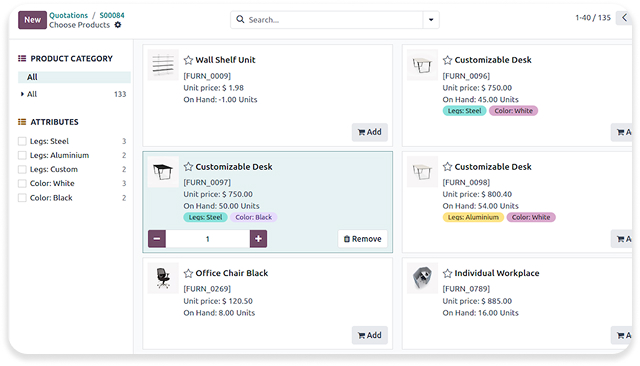Go to previous page with arrow
The width and height of the screenshot is (640, 366).
coord(624,18)
